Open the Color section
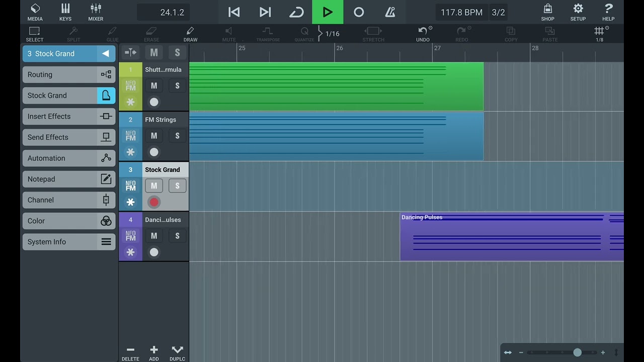644x362 pixels. tap(69, 221)
